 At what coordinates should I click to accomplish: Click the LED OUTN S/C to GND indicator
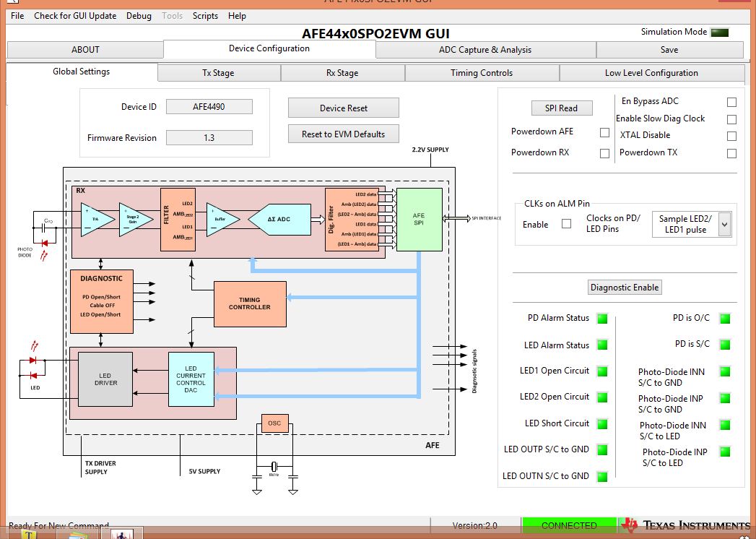tap(602, 476)
